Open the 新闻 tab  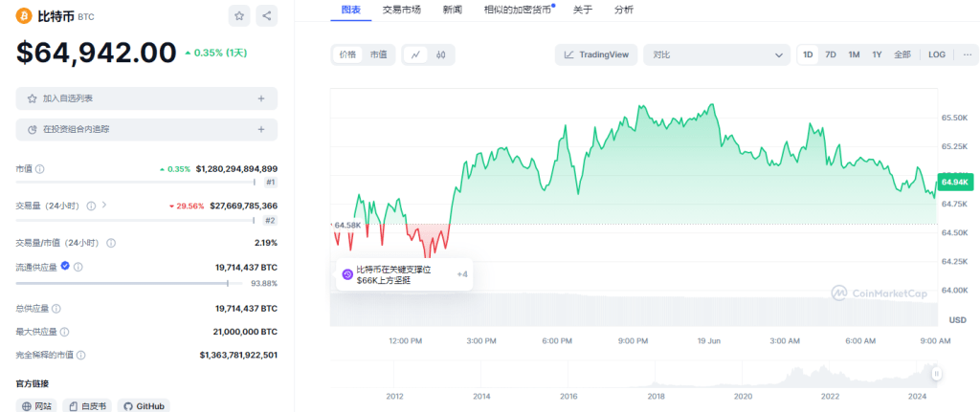tap(453, 10)
